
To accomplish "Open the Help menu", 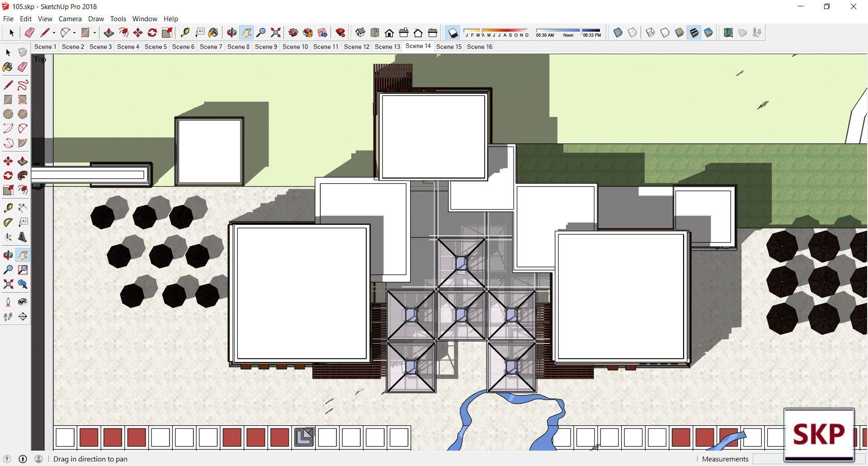I will pyautogui.click(x=170, y=19).
